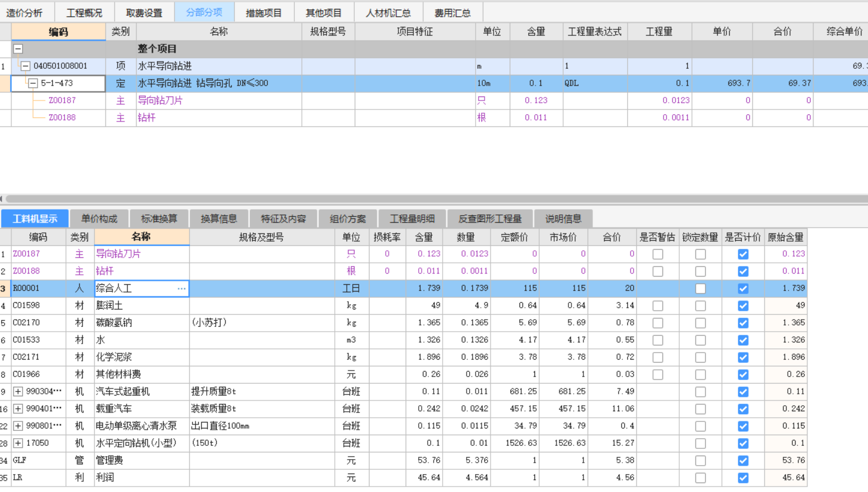The image size is (868, 492).
Task: Open the 造价分析 tab
Action: (25, 13)
